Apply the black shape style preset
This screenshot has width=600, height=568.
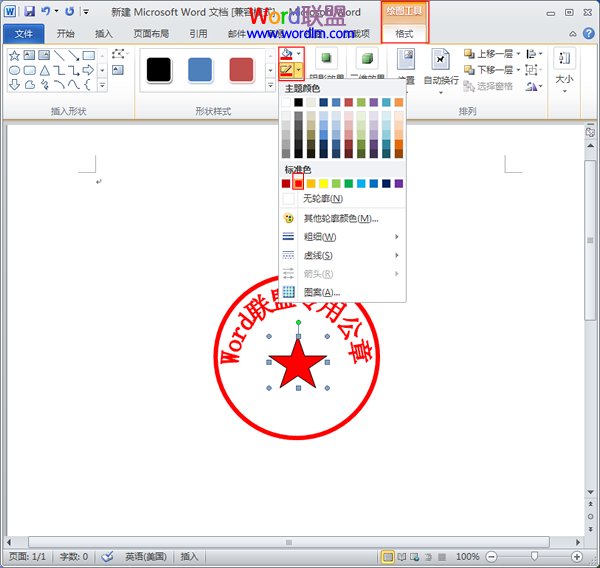point(158,70)
